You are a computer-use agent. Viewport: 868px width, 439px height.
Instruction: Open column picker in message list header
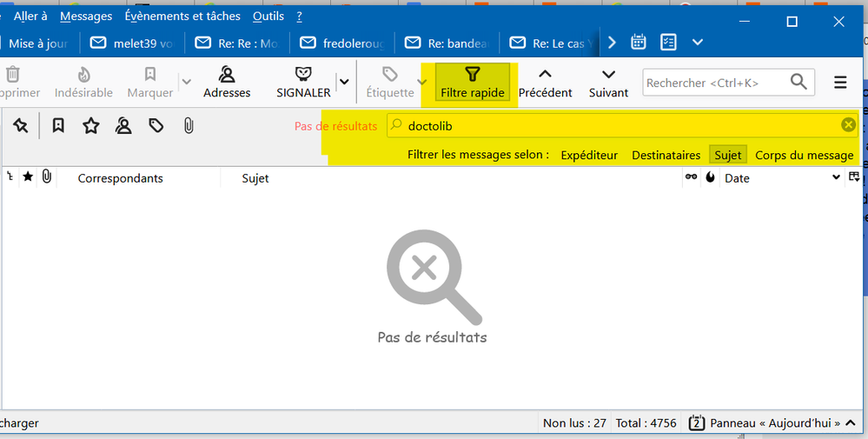[x=854, y=177]
